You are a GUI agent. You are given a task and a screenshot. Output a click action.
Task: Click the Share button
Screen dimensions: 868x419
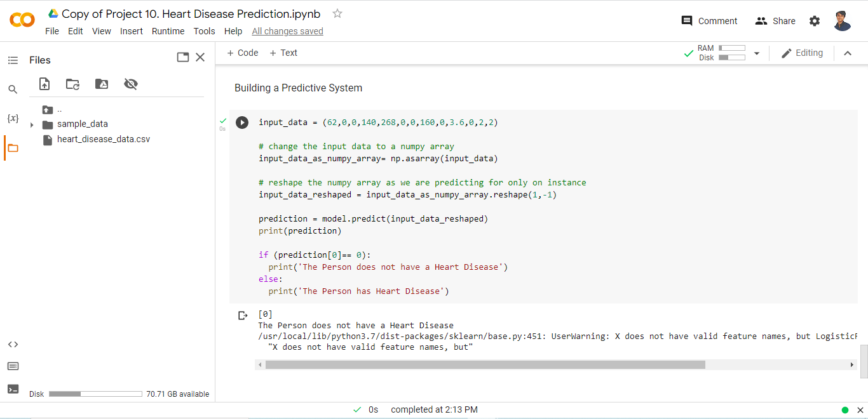pyautogui.click(x=775, y=21)
